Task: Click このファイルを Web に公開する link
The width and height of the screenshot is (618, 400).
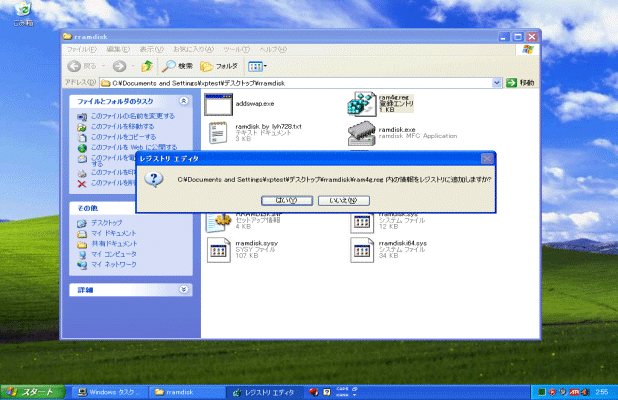Action: click(134, 147)
